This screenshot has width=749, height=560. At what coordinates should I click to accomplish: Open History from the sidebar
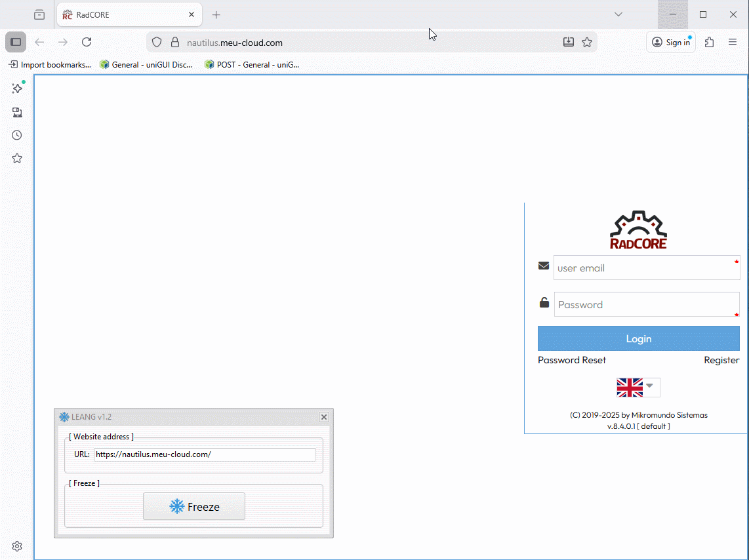17,135
